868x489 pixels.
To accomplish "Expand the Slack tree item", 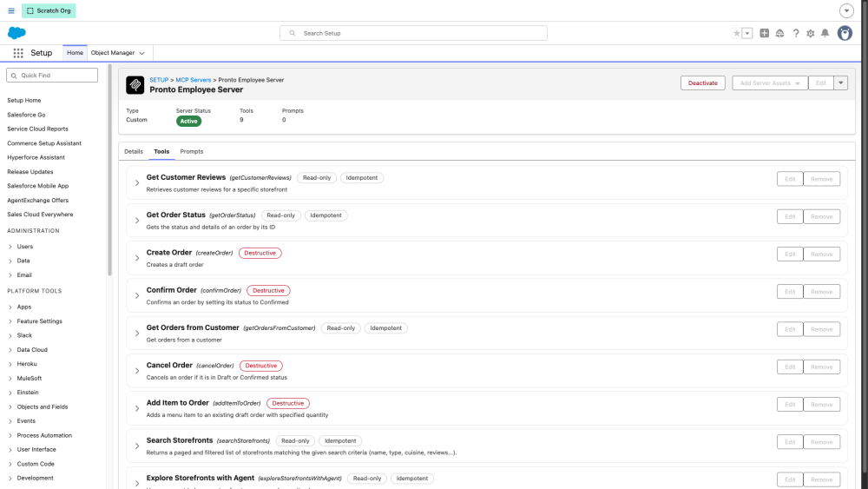I will (x=10, y=335).
